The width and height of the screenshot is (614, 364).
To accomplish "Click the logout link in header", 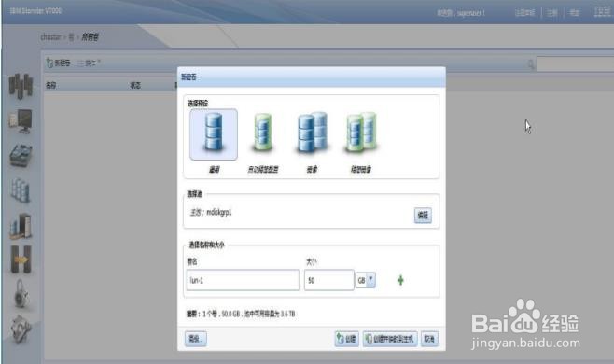I will [552, 13].
